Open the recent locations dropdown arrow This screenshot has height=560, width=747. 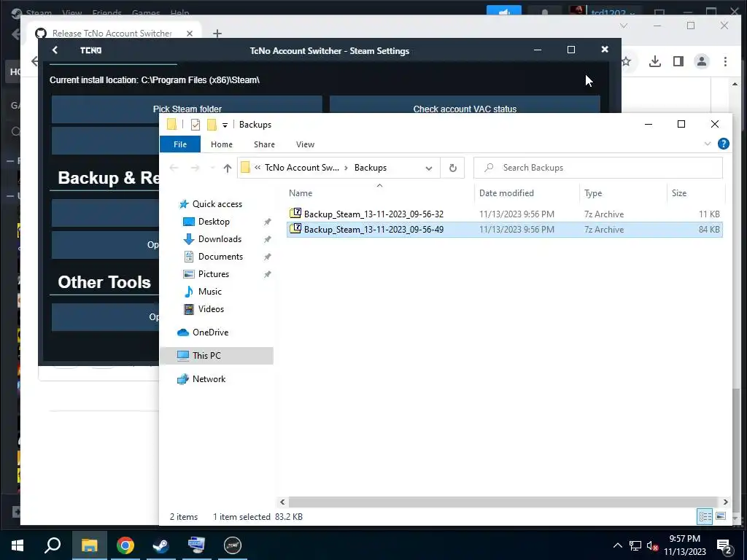[x=212, y=168]
